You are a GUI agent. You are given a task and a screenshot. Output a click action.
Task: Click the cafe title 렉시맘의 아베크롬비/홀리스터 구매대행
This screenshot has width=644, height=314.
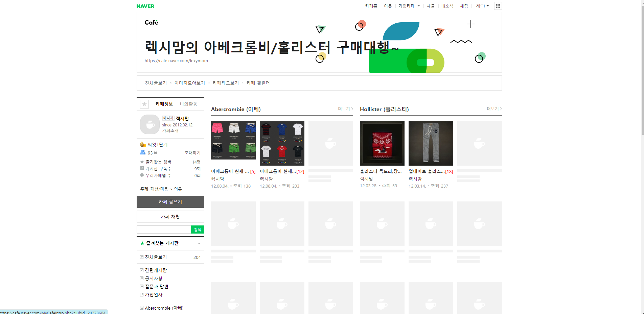(x=272, y=47)
